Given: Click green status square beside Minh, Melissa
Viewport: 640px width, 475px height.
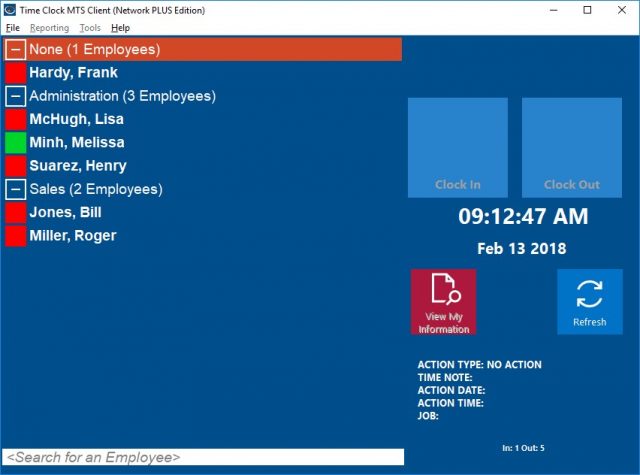Looking at the screenshot, I should point(15,143).
